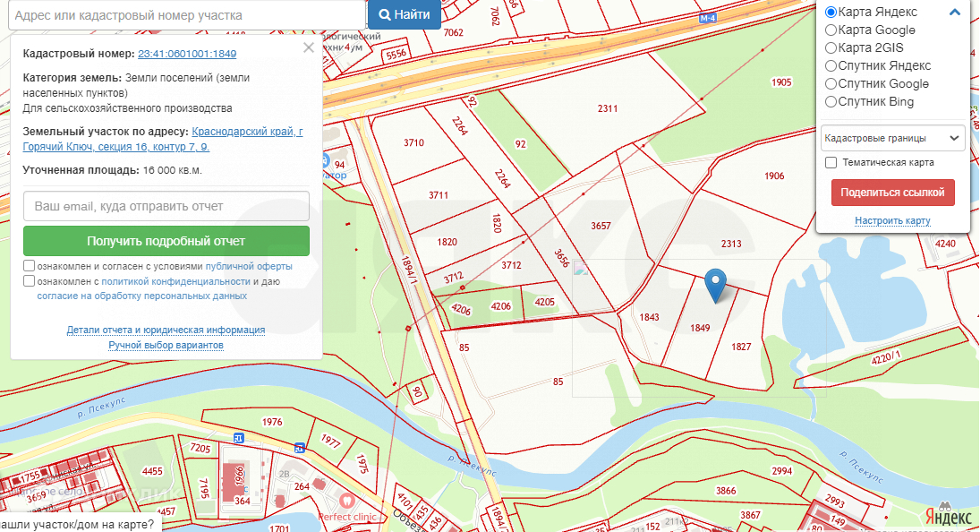
Task: Select Карта 2GIS map layer
Action: pyautogui.click(x=831, y=47)
